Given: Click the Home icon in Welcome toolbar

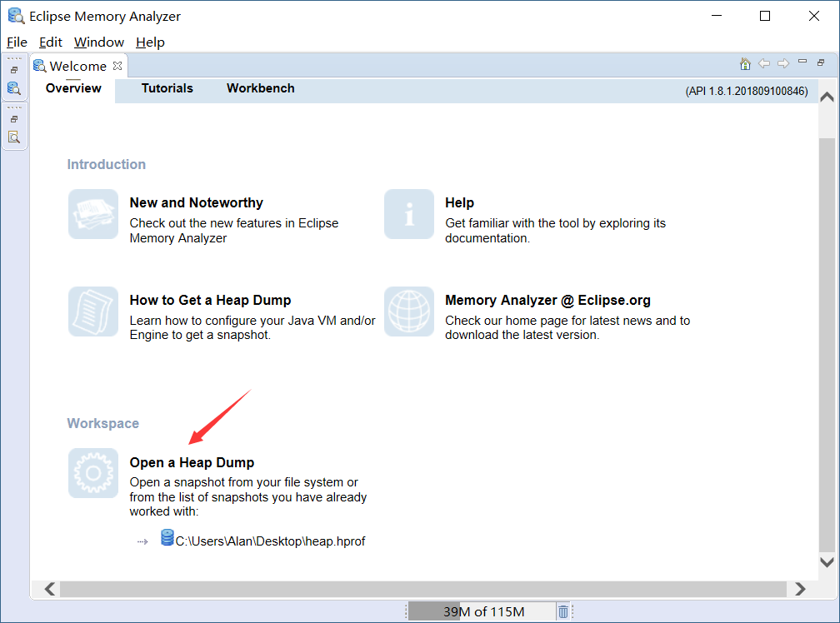Looking at the screenshot, I should 745,63.
